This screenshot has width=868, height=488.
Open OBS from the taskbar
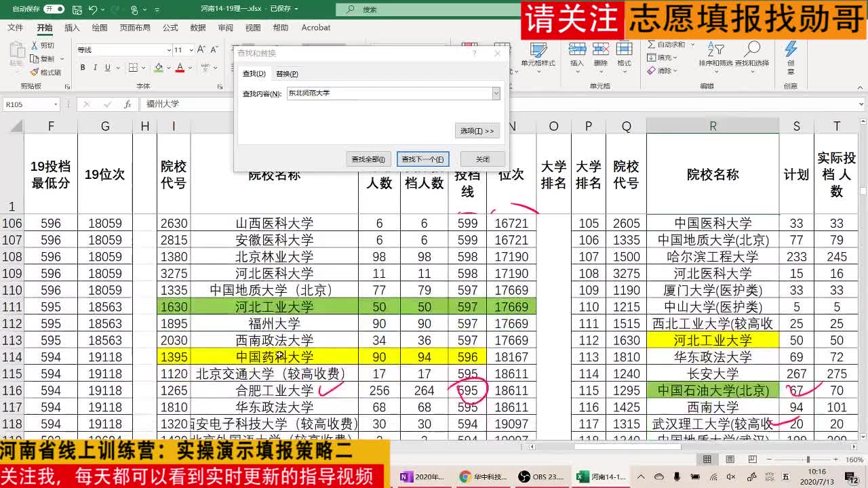coord(541,477)
